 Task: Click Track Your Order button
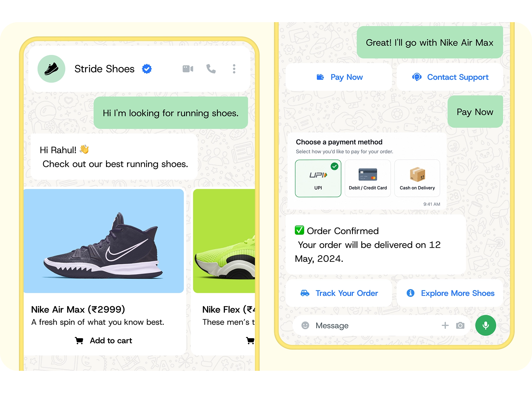339,293
